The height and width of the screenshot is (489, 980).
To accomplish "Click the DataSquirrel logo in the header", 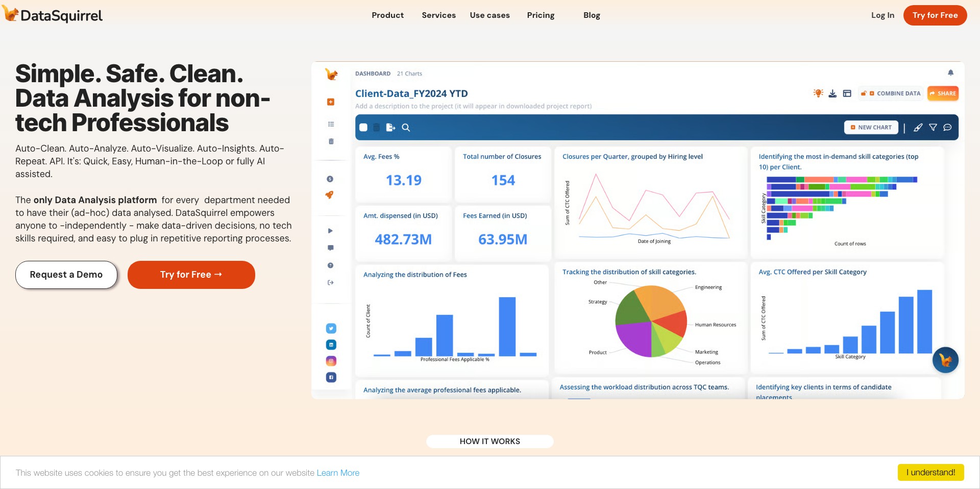I will click(x=53, y=15).
